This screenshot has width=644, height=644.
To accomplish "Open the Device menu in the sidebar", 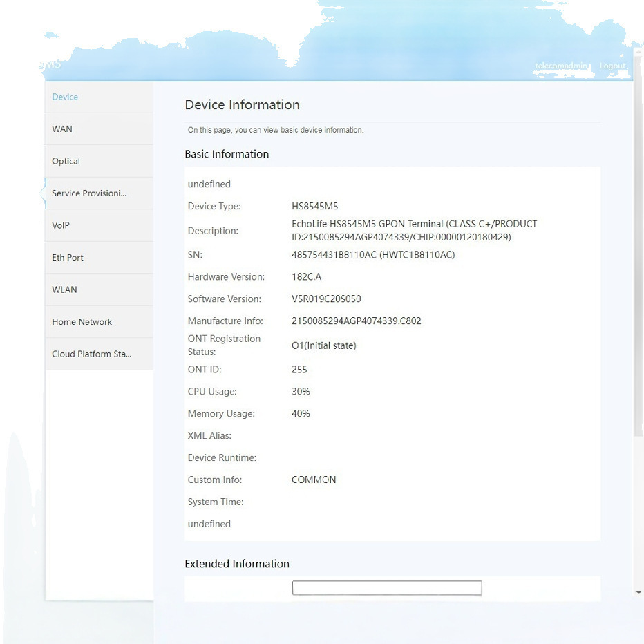I will 66,97.
